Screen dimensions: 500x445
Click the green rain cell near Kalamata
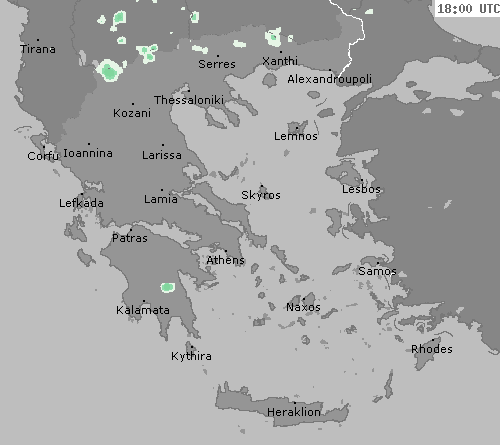[167, 287]
